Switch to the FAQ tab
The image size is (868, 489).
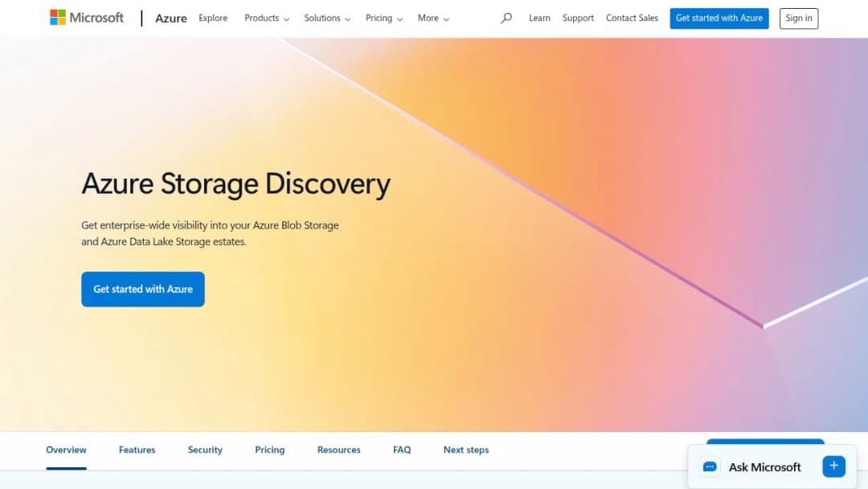pyautogui.click(x=402, y=450)
